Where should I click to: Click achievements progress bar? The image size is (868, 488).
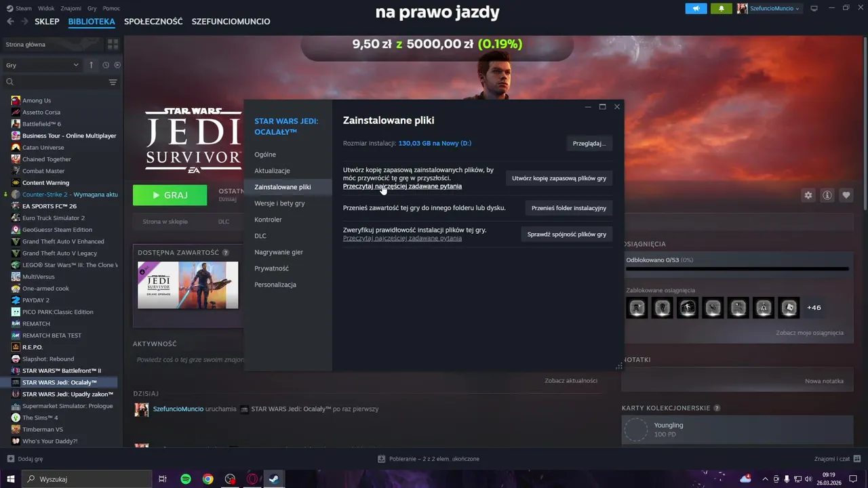(737, 269)
